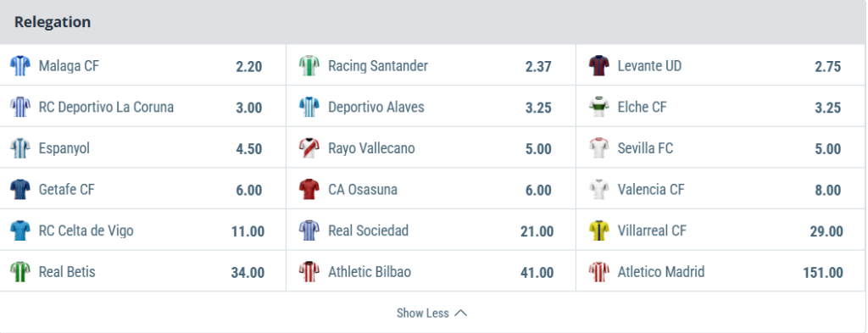This screenshot has height=333, width=868.
Task: Click the Getafe CF jersey icon
Action: pyautogui.click(x=20, y=189)
